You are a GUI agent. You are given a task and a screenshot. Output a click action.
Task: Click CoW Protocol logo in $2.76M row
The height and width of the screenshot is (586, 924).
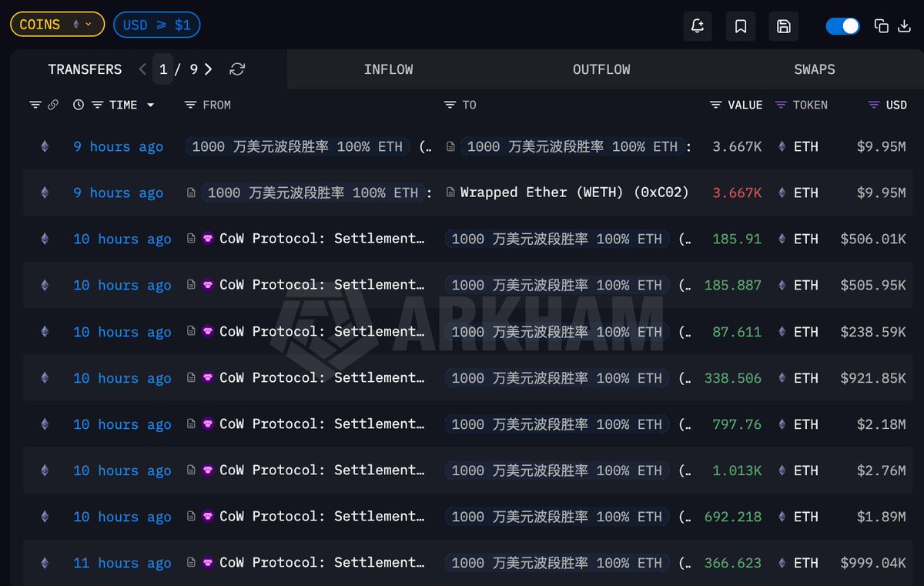point(208,470)
